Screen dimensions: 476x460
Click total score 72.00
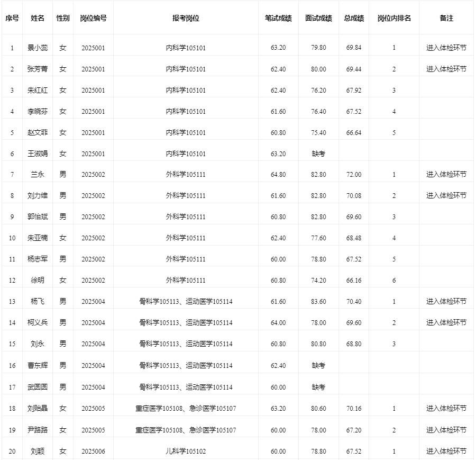354,174
